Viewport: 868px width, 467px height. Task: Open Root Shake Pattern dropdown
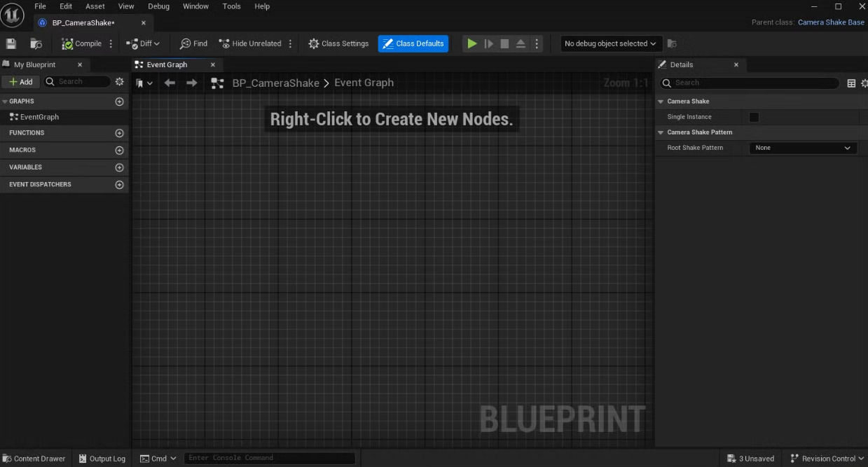pyautogui.click(x=803, y=148)
